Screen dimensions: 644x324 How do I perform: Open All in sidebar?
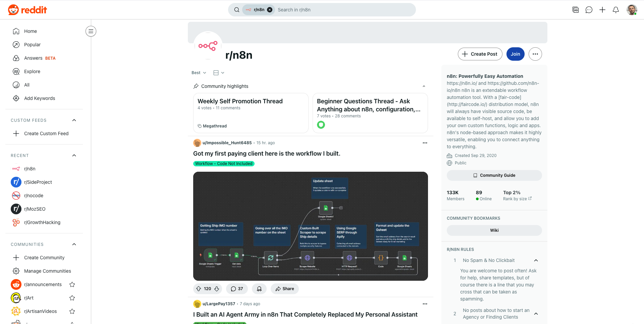(x=44, y=85)
